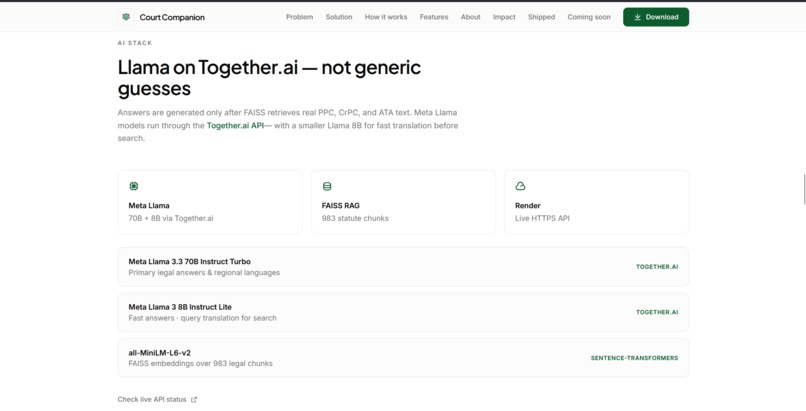Viewport: 806px width, 411px height.
Task: Open the Features nav item
Action: coord(434,17)
